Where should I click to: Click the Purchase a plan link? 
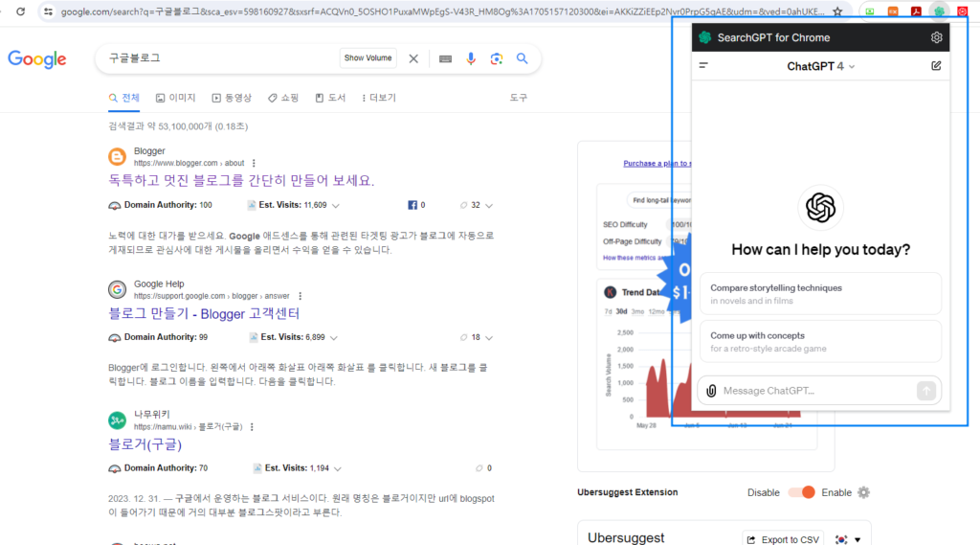coord(657,164)
